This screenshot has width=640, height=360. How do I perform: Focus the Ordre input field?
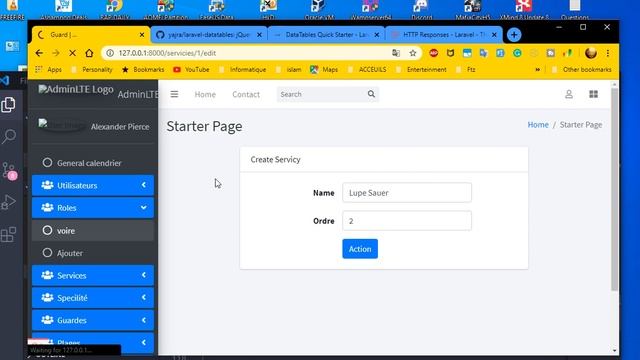[407, 221]
